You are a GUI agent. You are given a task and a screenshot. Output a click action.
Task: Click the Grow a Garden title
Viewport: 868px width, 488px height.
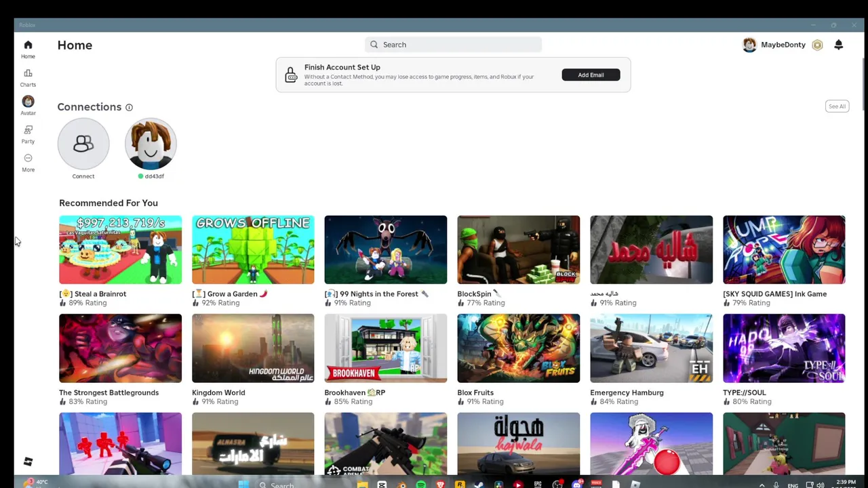tap(230, 294)
